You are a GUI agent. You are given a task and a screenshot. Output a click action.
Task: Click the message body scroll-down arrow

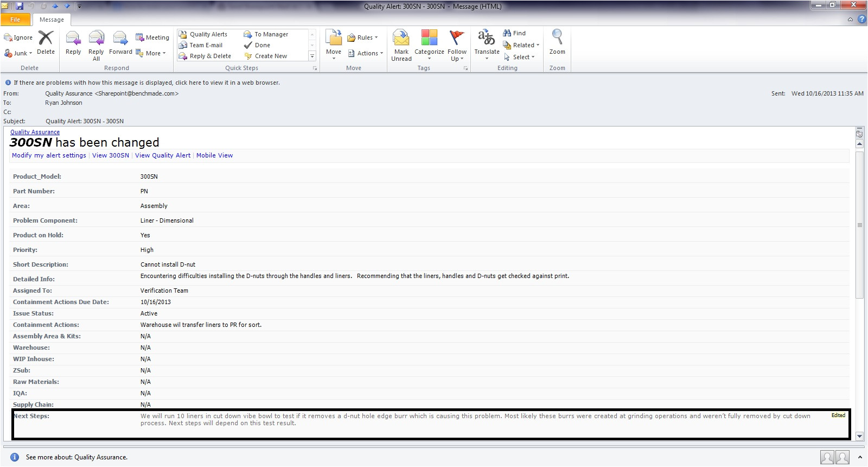point(859,436)
